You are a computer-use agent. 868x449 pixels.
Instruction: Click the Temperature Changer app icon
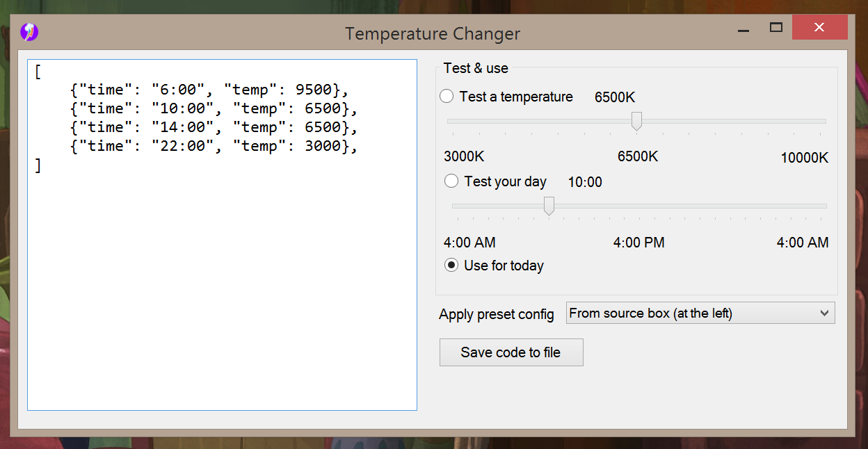click(29, 32)
